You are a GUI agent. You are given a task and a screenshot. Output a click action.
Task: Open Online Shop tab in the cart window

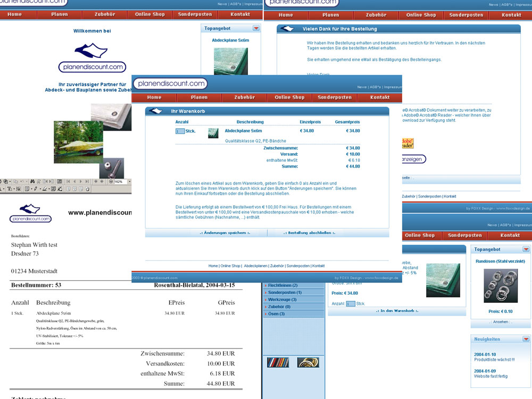point(289,97)
